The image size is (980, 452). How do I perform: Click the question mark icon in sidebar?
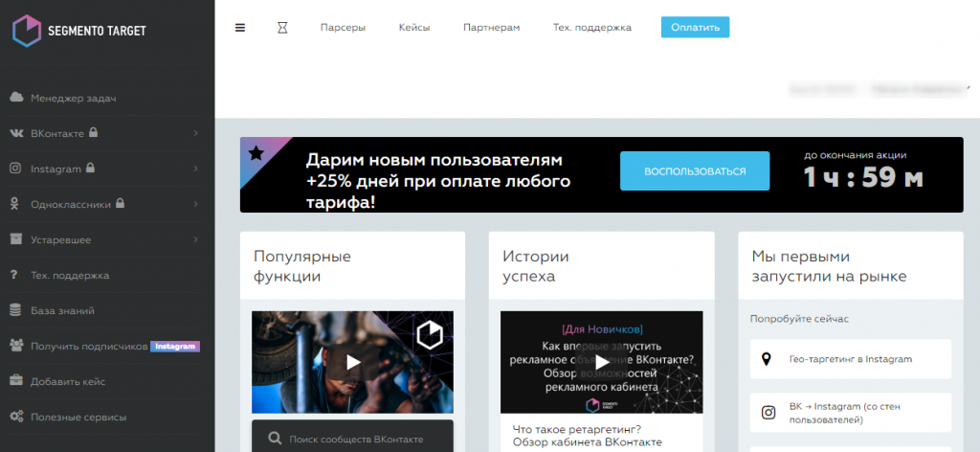pos(13,275)
